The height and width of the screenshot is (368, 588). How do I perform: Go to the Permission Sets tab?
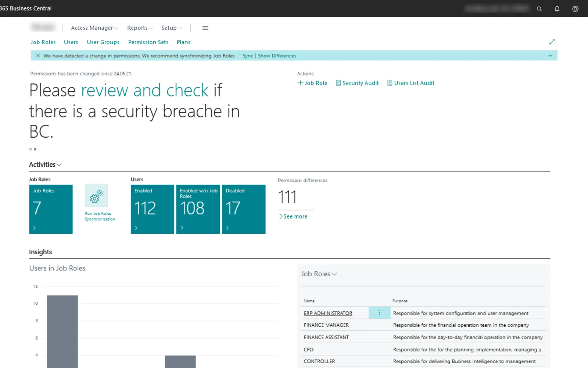coord(148,42)
